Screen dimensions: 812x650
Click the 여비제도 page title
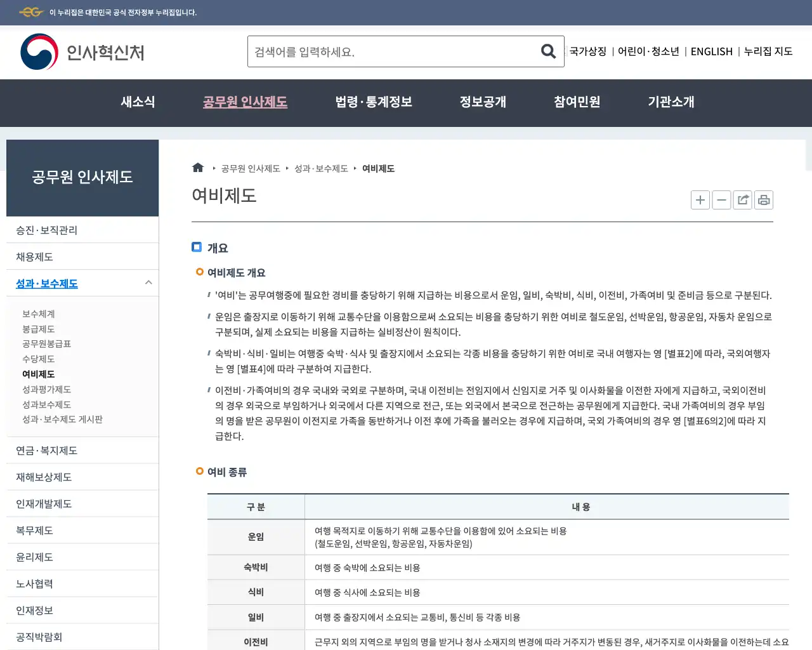224,196
